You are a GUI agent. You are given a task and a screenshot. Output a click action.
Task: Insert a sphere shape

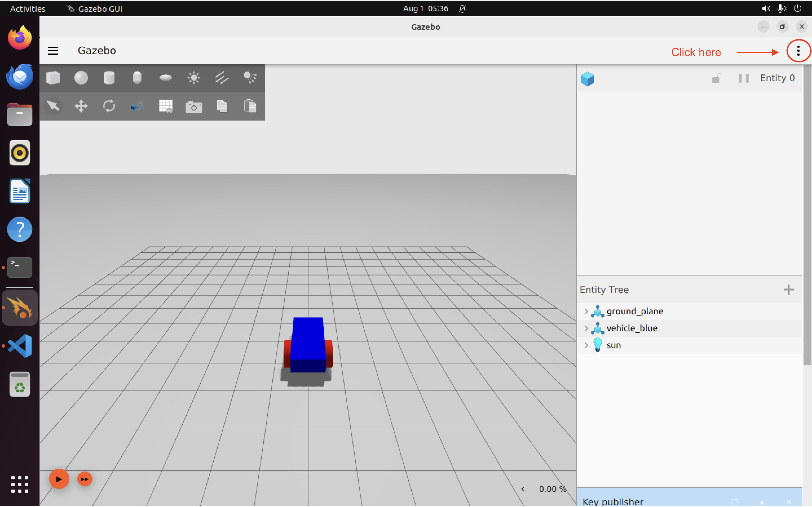(81, 78)
